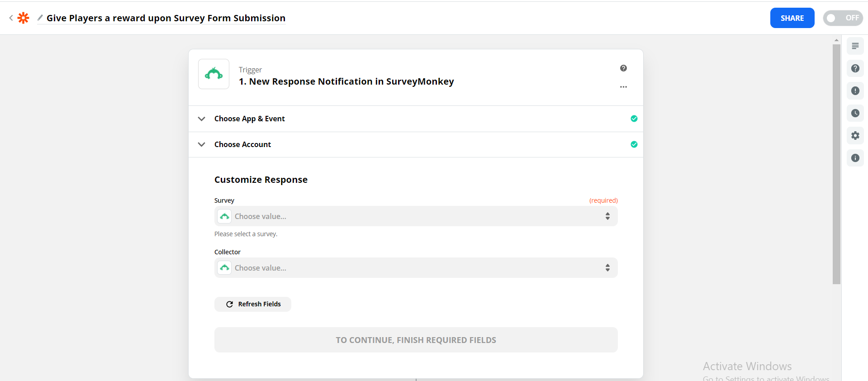Click the vertical scrollbar thumb
868x381 pixels.
coord(836,164)
